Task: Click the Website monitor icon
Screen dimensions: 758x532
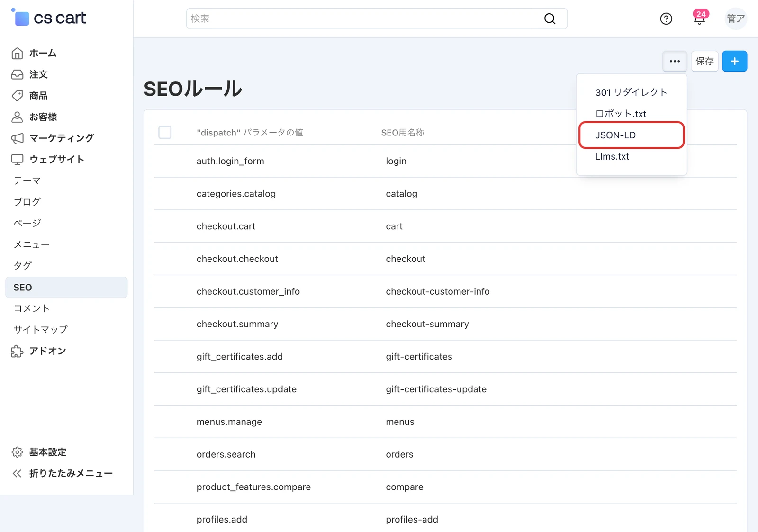Action: [17, 160]
